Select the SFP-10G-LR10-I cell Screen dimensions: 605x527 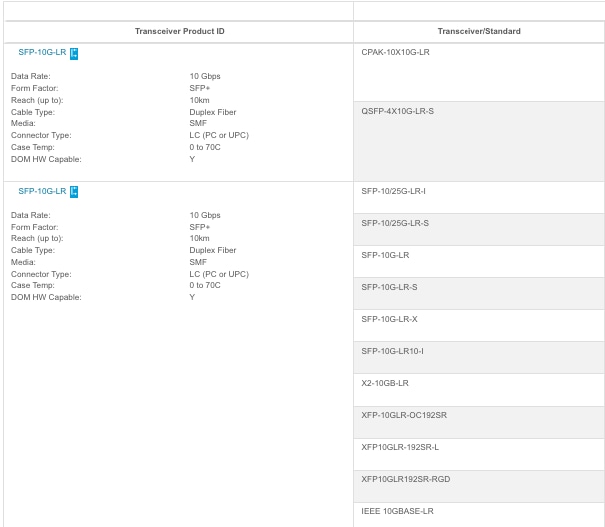click(479, 358)
